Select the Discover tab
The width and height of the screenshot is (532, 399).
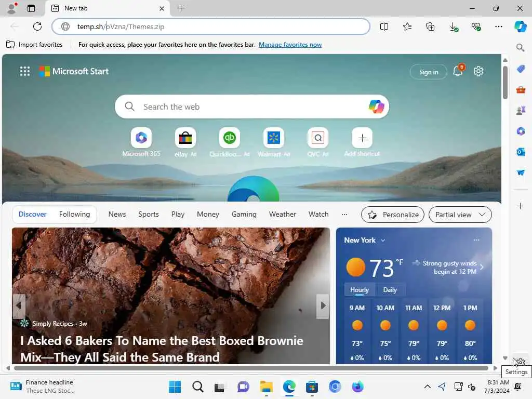(x=32, y=215)
